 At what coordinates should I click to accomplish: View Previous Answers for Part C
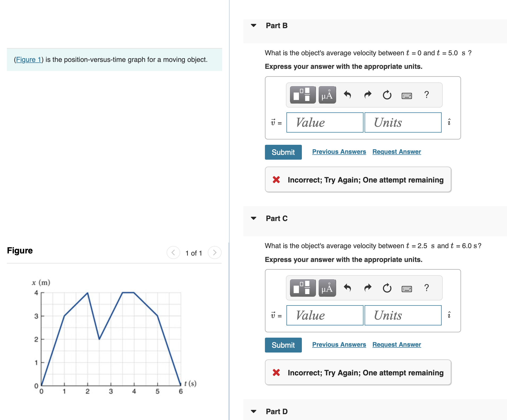click(339, 344)
